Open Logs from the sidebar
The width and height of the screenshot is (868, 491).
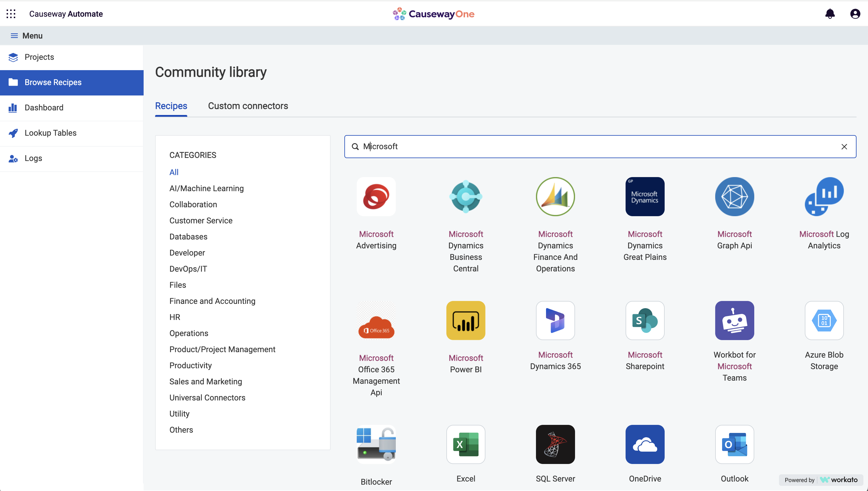point(72,158)
